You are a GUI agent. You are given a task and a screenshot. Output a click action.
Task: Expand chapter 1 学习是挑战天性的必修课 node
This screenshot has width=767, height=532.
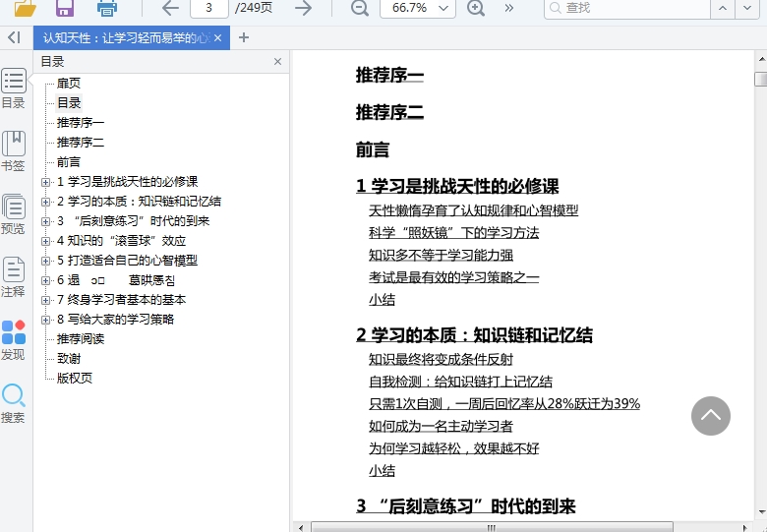click(45, 182)
